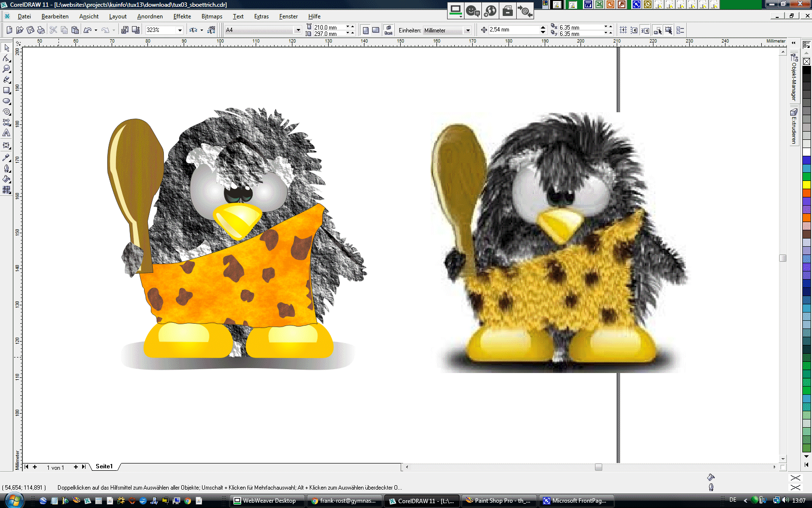Image resolution: width=812 pixels, height=508 pixels.
Task: Open the Bearbeiten menu
Action: [x=55, y=16]
